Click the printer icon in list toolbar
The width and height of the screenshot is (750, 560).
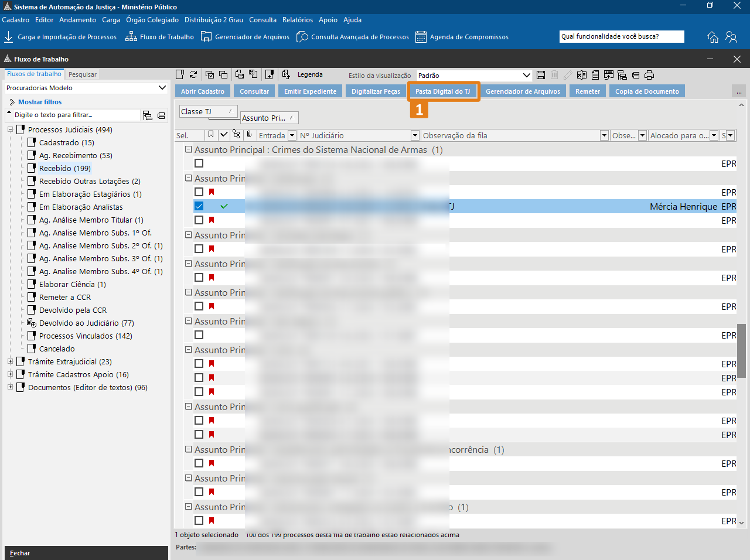tap(649, 75)
